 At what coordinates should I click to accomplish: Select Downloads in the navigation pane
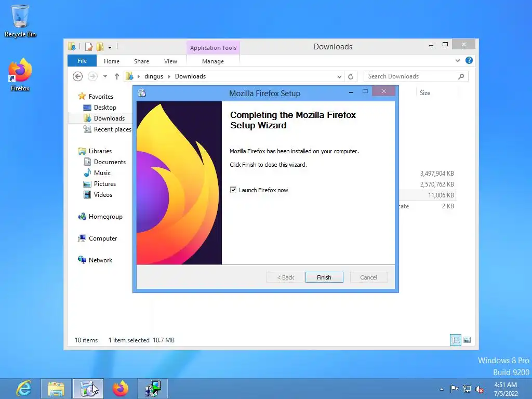[x=109, y=118]
